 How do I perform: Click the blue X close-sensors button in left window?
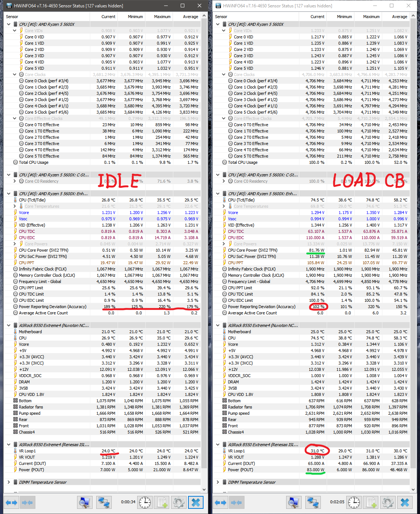tap(196, 502)
